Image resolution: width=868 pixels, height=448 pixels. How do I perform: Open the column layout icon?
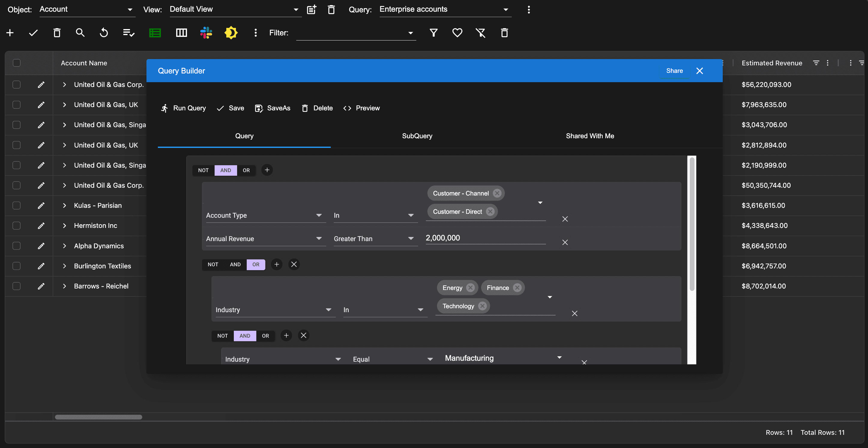(181, 33)
